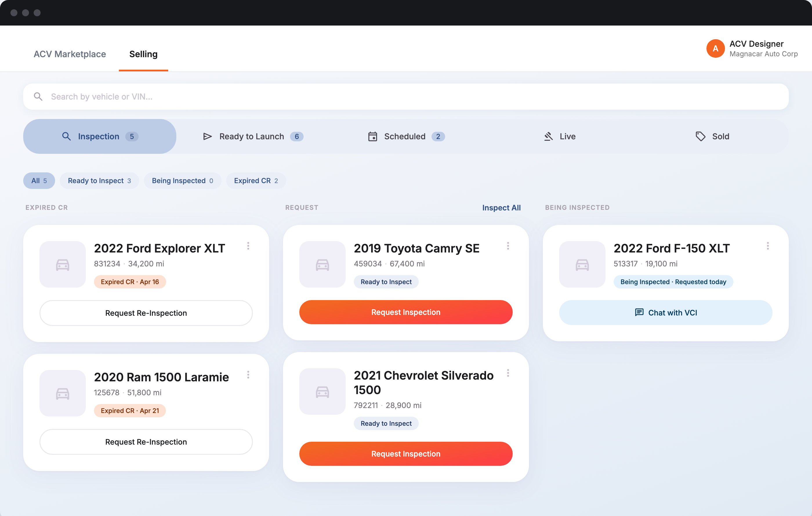This screenshot has width=812, height=516.
Task: Click the Toyota Camry SE car thumbnail
Action: [322, 264]
